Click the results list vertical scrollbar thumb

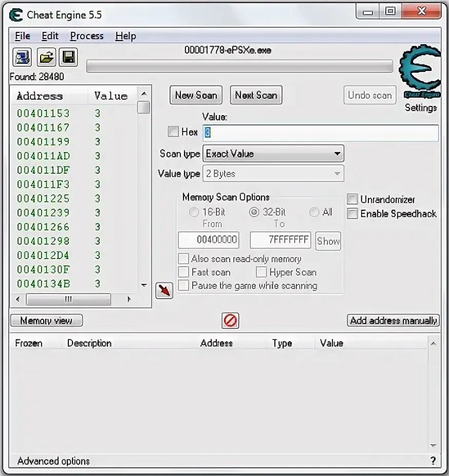143,107
